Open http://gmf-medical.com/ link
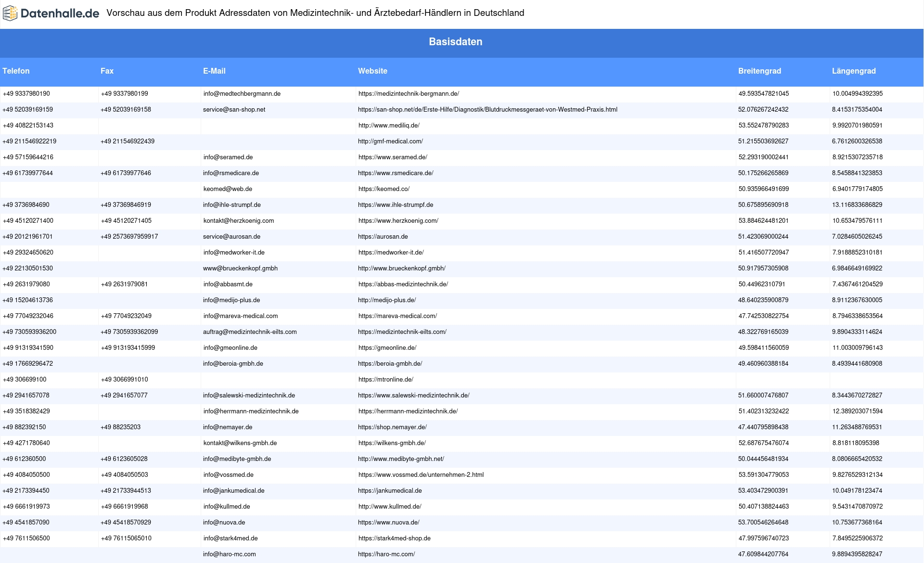Image resolution: width=924 pixels, height=563 pixels. coord(390,141)
